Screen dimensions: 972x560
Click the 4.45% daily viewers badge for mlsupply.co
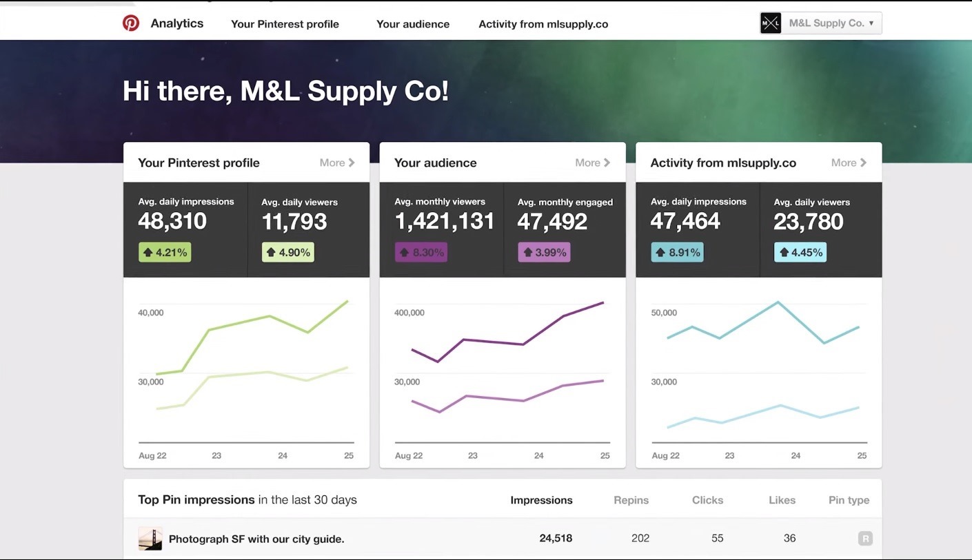pos(800,253)
